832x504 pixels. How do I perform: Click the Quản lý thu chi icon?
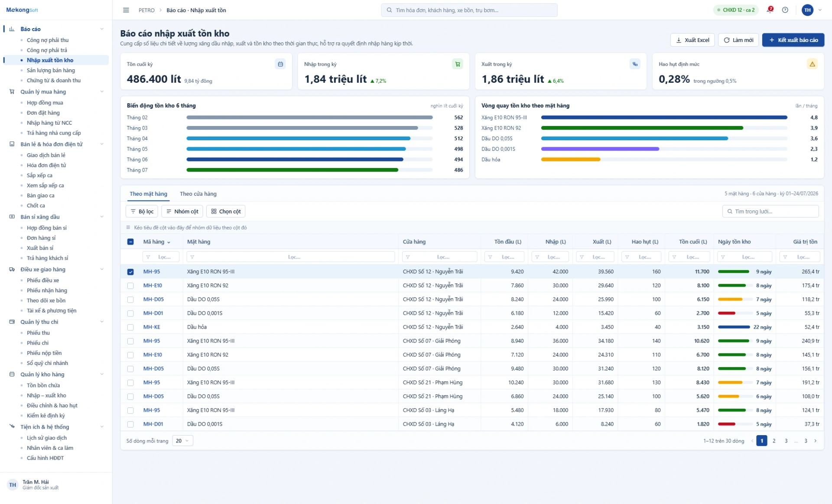tap(12, 322)
